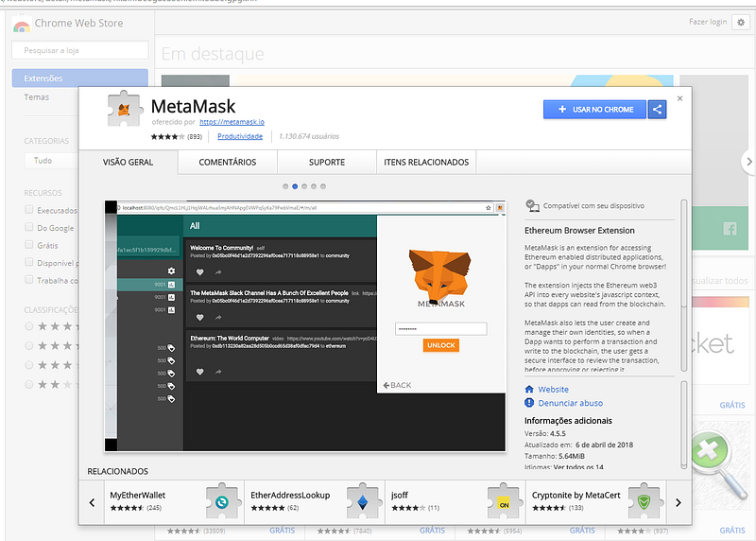The height and width of the screenshot is (541, 756).
Task: Click the Versão: 4.5.5 text
Action: tap(545, 434)
